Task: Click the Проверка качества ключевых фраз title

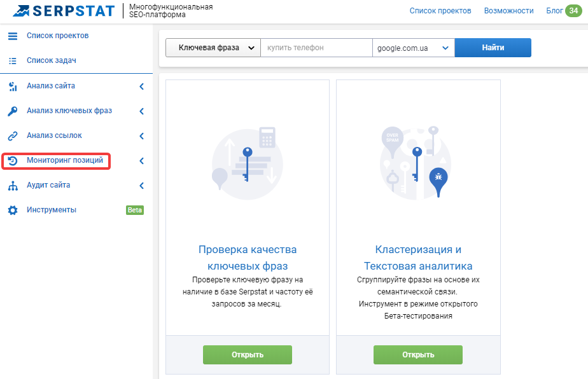Action: (248, 258)
